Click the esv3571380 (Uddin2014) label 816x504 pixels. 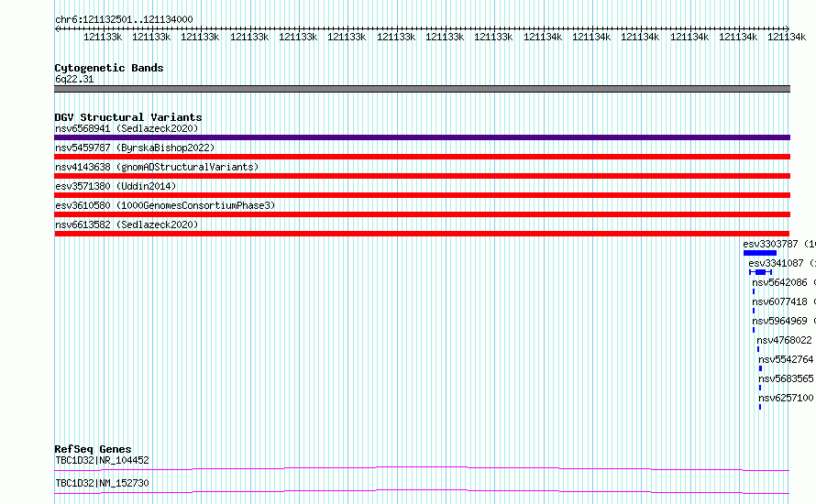pyautogui.click(x=116, y=186)
